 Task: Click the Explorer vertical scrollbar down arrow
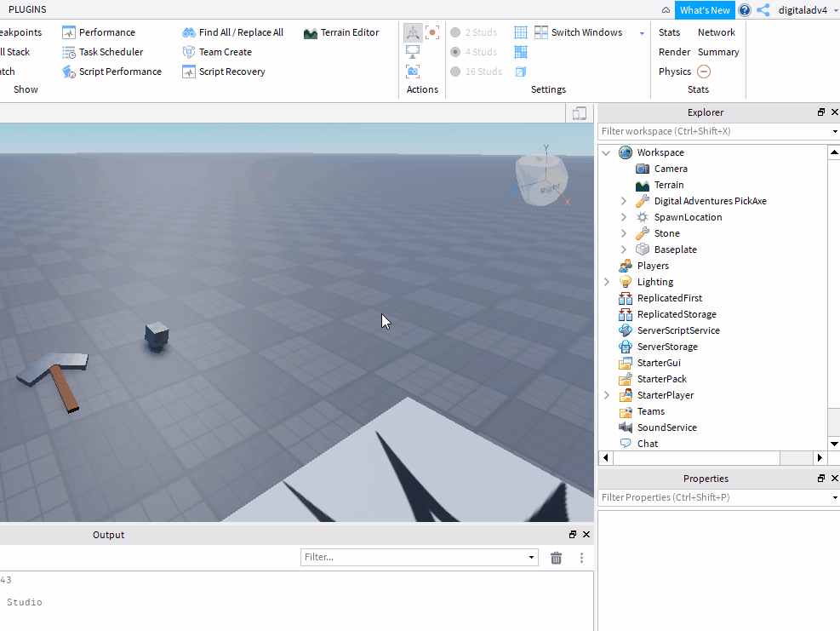click(x=834, y=444)
